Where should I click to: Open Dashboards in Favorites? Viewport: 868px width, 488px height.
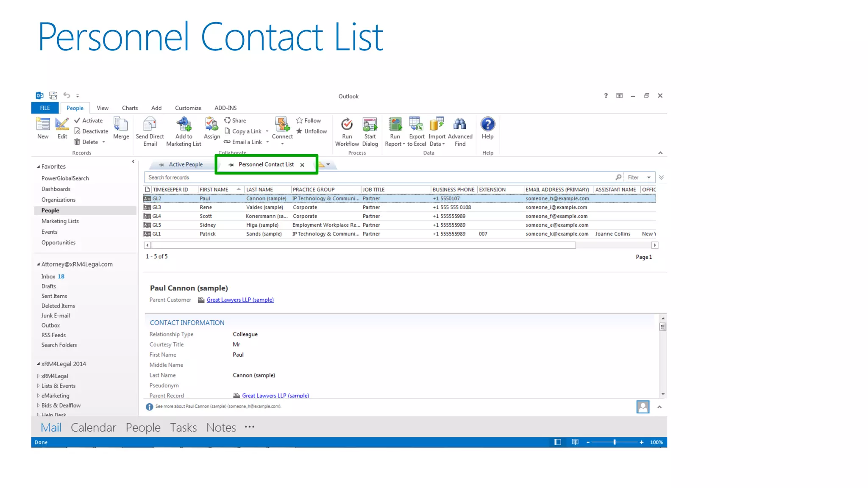click(56, 189)
